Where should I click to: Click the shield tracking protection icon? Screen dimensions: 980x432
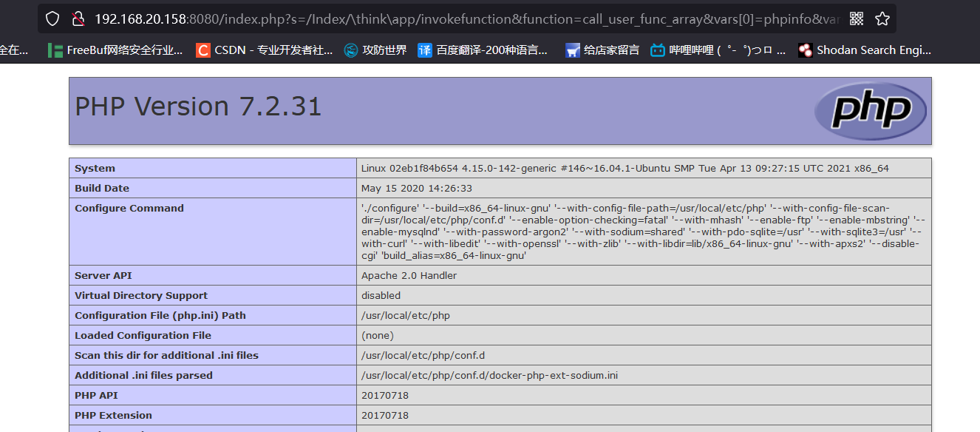[x=52, y=18]
